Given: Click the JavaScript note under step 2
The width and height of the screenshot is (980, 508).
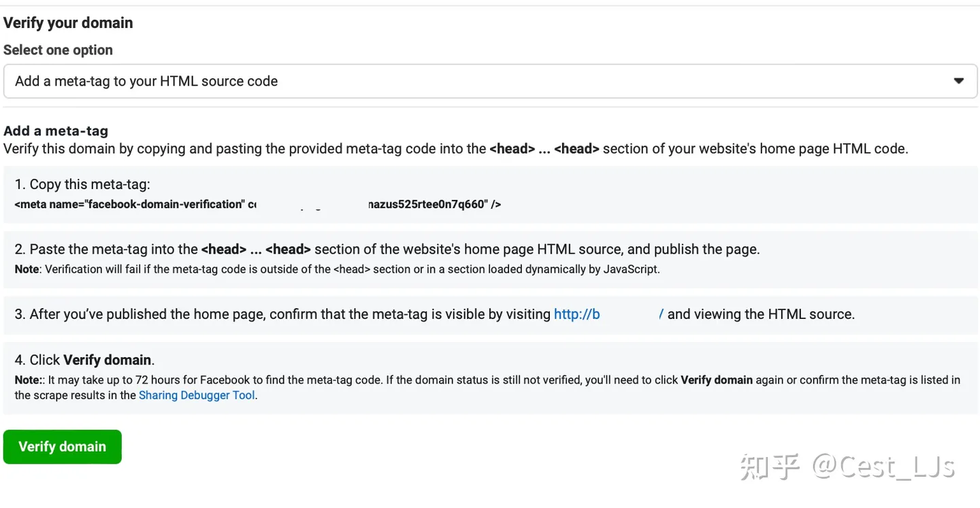Looking at the screenshot, I should 338,269.
